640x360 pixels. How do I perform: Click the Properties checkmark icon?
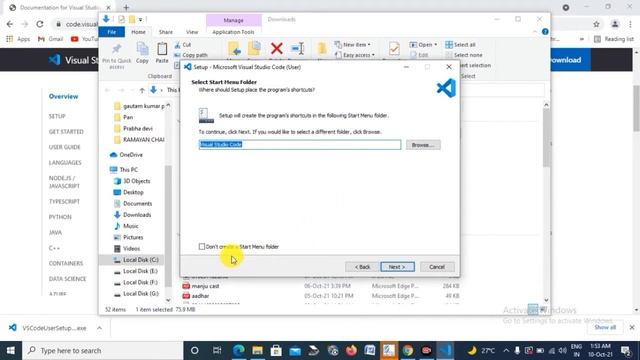(x=394, y=49)
